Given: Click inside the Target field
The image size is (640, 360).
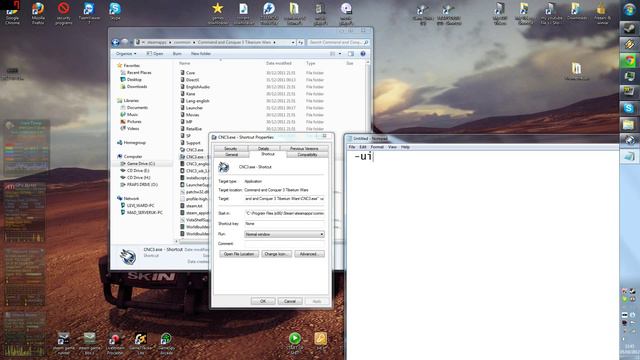Looking at the screenshot, I should 284,199.
